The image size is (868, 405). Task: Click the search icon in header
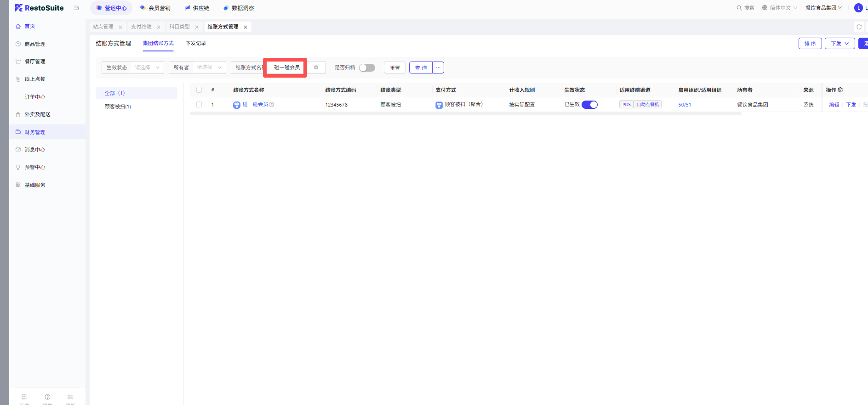click(739, 8)
